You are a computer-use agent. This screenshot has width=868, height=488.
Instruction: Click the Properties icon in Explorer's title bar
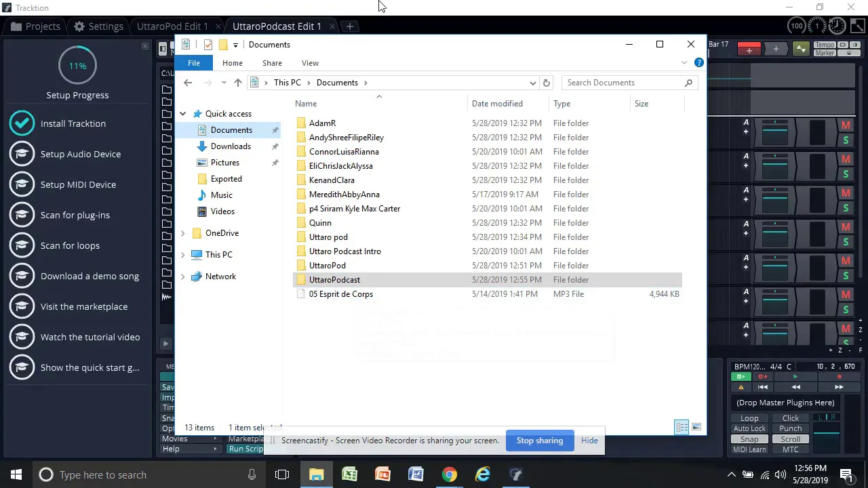coord(208,45)
